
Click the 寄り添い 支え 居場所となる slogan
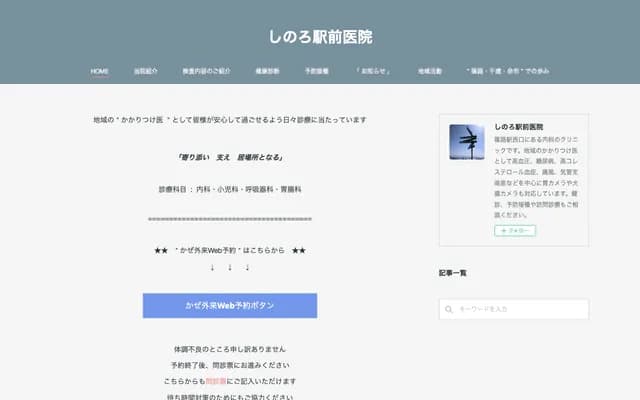(230, 157)
